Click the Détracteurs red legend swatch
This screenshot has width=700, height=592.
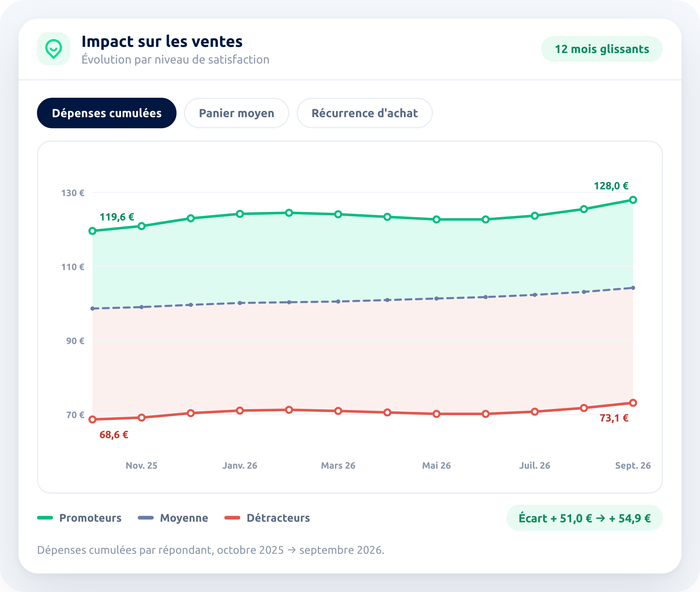point(232,518)
